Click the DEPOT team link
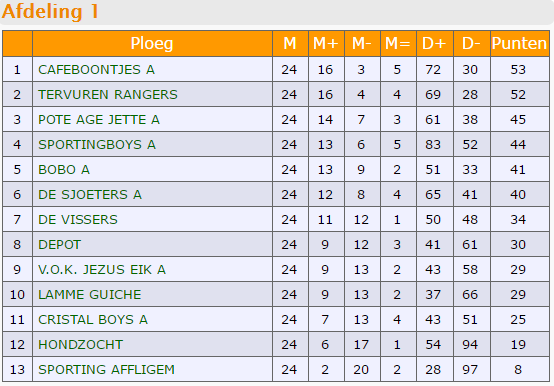Viewport: 554px width, 386px height. tap(59, 245)
